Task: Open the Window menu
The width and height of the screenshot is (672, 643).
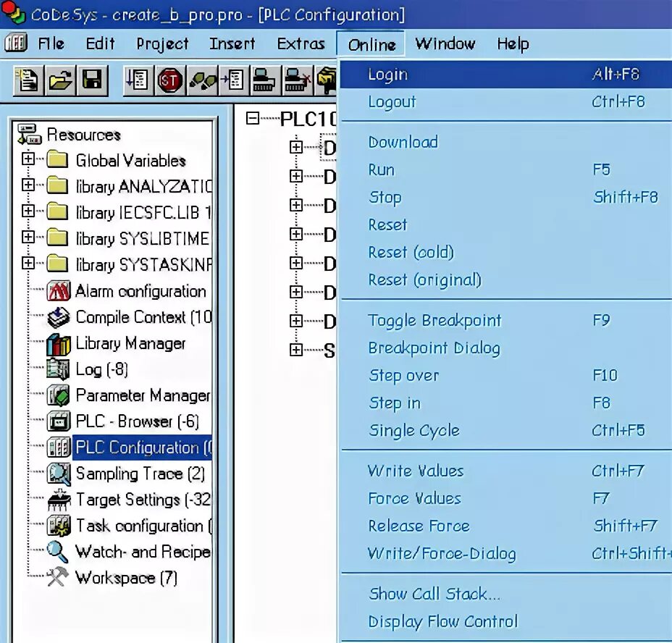Action: pyautogui.click(x=445, y=43)
